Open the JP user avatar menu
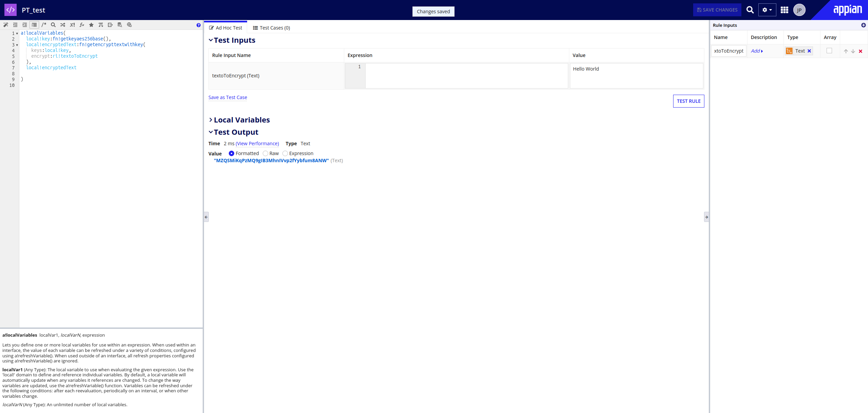The image size is (868, 413). (799, 10)
